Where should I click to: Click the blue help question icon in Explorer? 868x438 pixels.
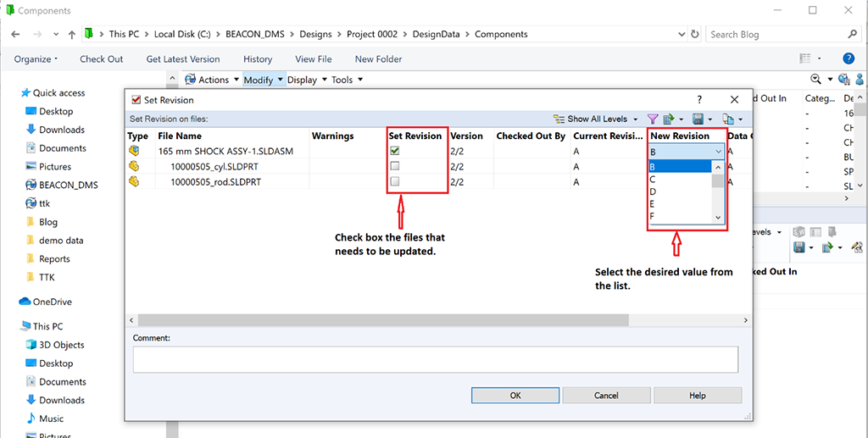[x=848, y=58]
